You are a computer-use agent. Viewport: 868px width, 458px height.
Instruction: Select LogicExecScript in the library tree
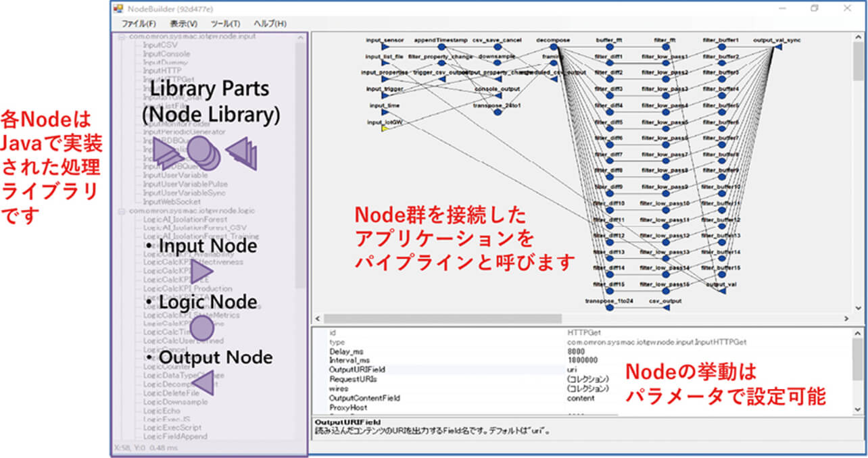pos(172,428)
